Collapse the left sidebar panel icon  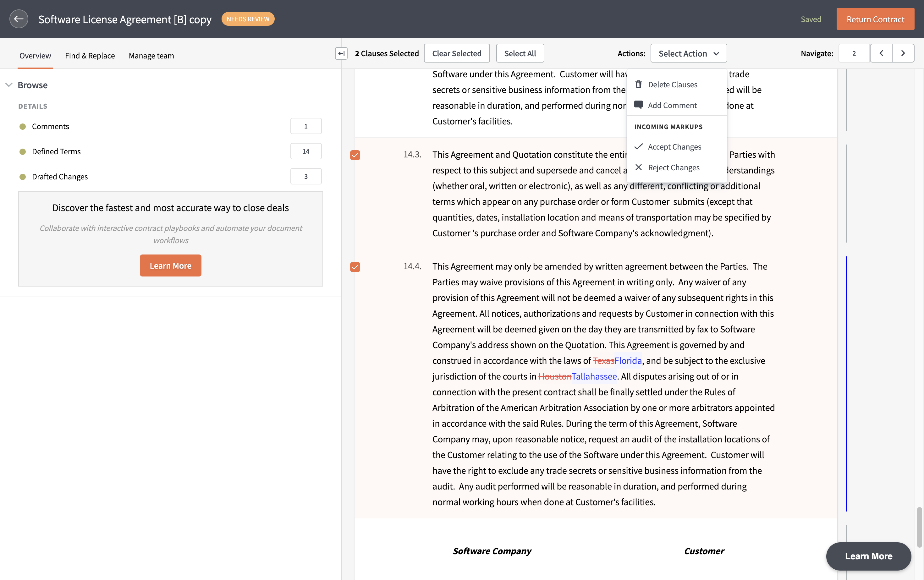tap(341, 53)
